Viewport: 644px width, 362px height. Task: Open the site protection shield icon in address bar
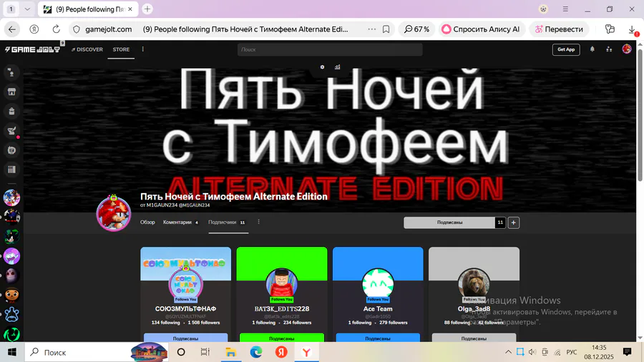[x=77, y=29]
